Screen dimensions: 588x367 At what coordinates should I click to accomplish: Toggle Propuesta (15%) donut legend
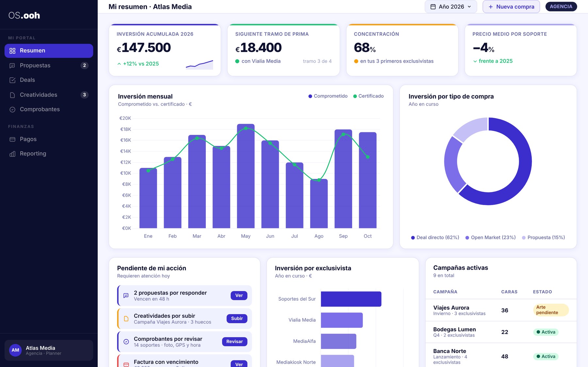click(x=543, y=237)
